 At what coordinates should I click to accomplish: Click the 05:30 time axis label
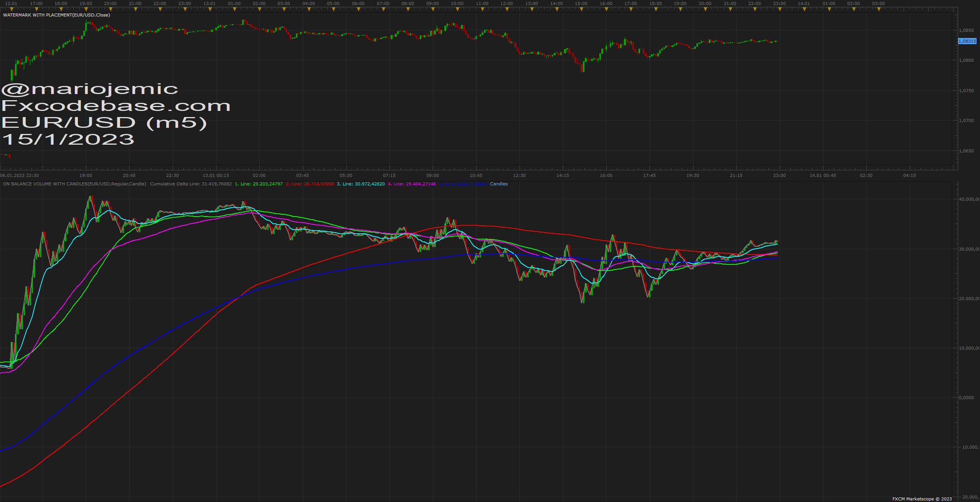pyautogui.click(x=346, y=175)
